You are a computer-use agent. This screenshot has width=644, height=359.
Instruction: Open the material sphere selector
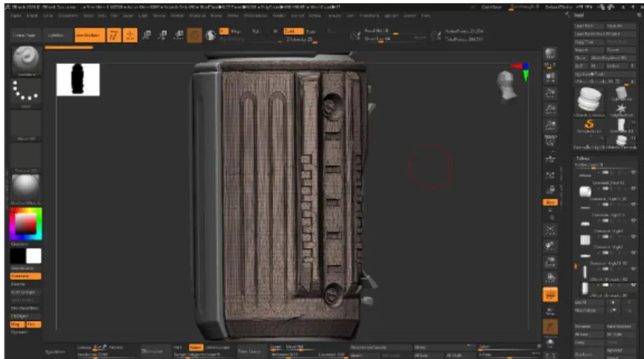(25, 190)
